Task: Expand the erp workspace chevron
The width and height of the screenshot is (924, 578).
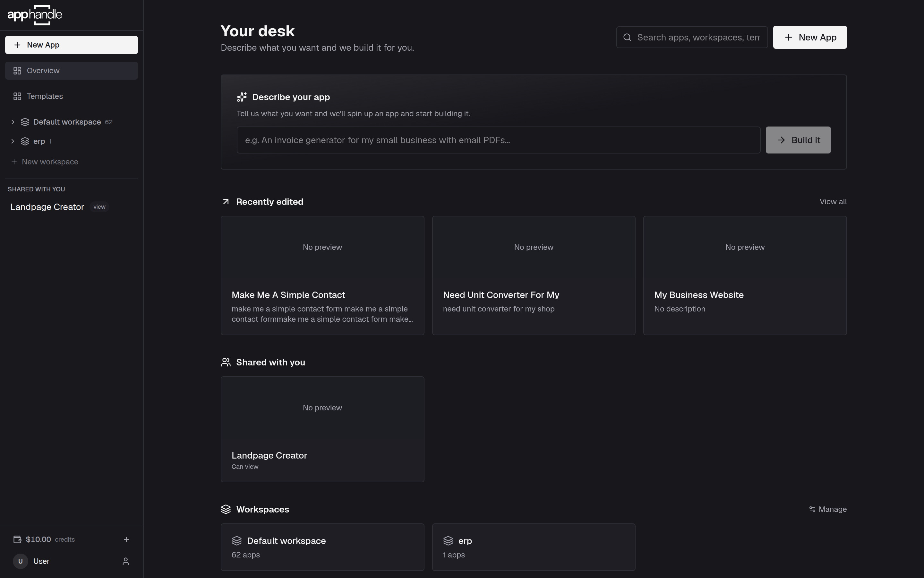Action: [13, 141]
